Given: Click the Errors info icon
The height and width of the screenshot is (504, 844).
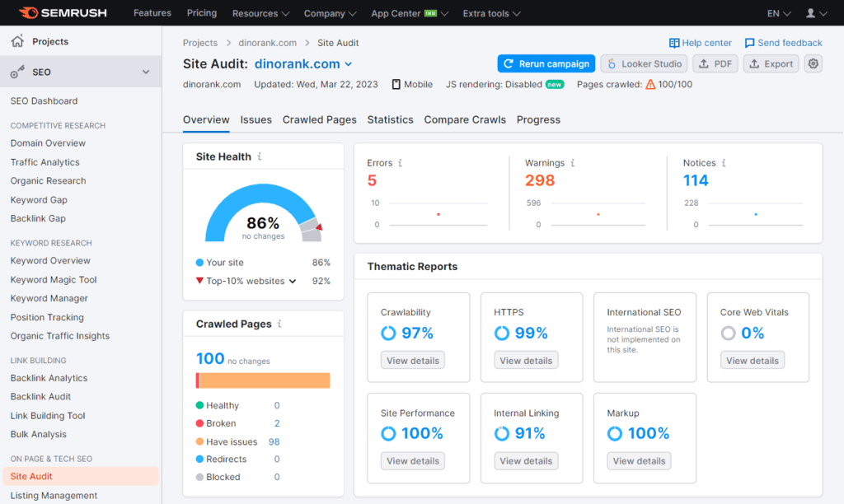Looking at the screenshot, I should (x=400, y=162).
